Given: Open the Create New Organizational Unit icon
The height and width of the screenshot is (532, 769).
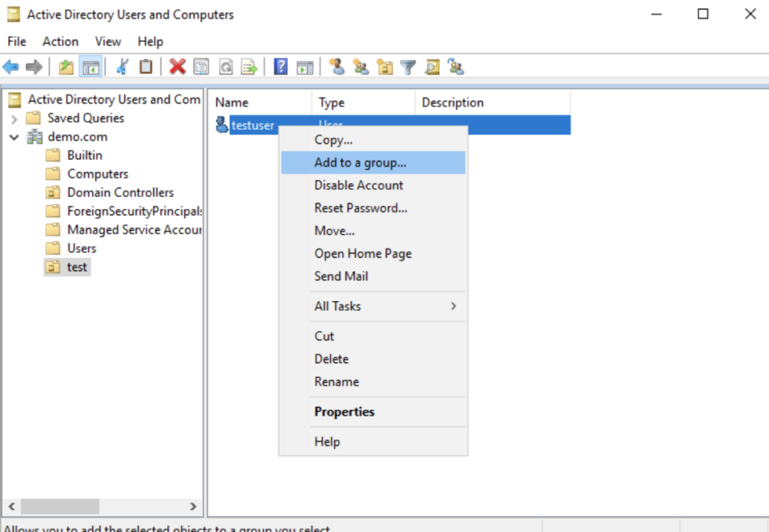Looking at the screenshot, I should [384, 66].
